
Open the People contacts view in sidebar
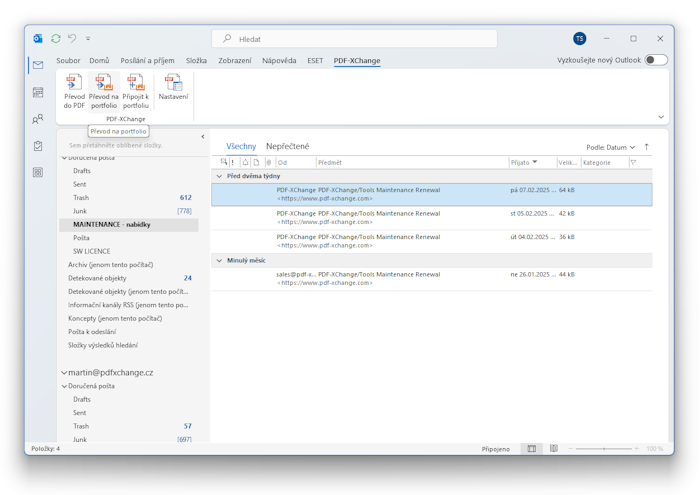38,119
